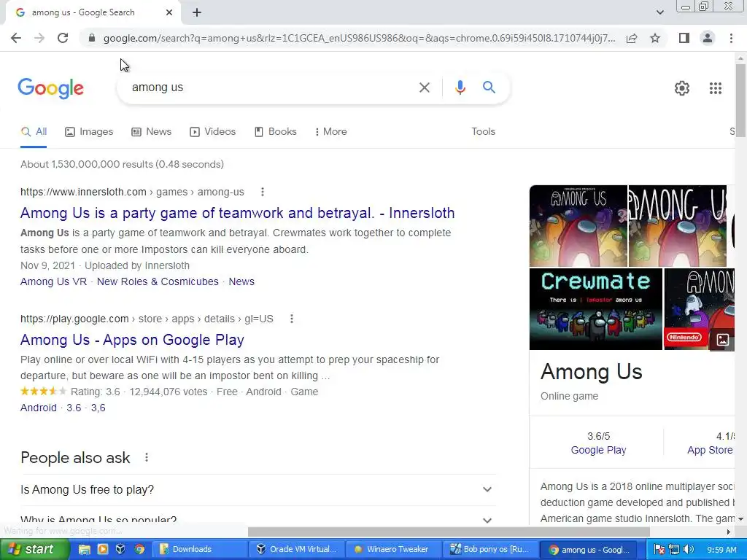Image resolution: width=747 pixels, height=560 pixels.
Task: Switch to Oracle VM VirtualBox taskbar item
Action: pos(298,550)
